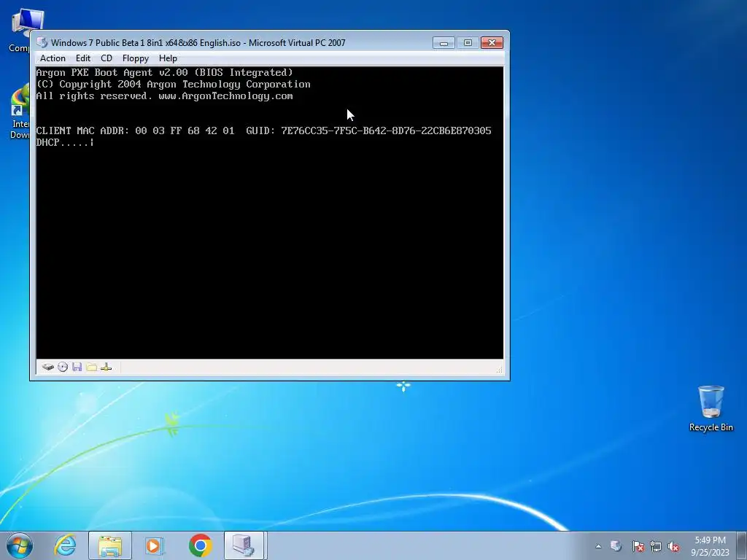This screenshot has width=747, height=560.
Task: Open the Windows Start menu
Action: (20, 545)
